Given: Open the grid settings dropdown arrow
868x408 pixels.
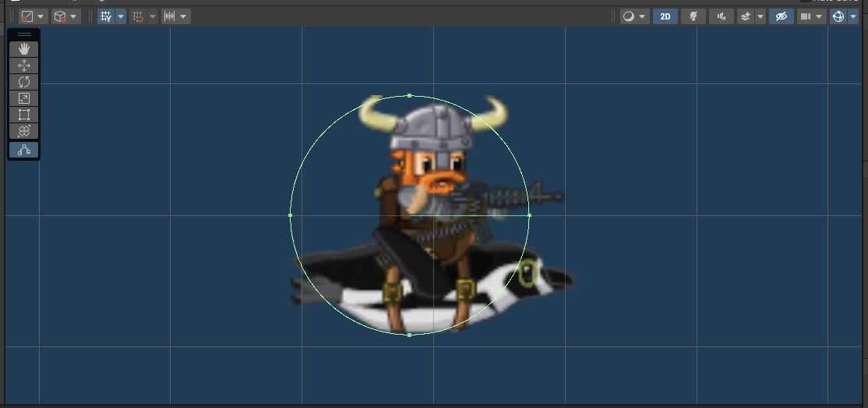Looking at the screenshot, I should click(121, 16).
